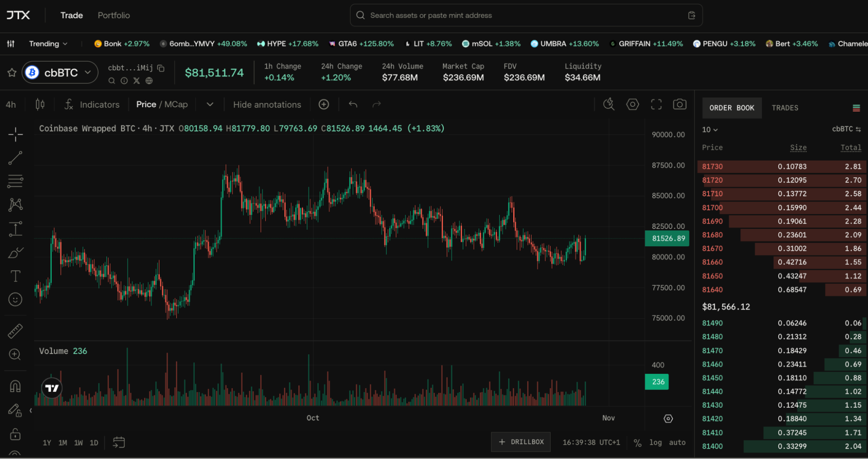Toggle log scale mode
The height and width of the screenshot is (459, 868).
pos(656,442)
